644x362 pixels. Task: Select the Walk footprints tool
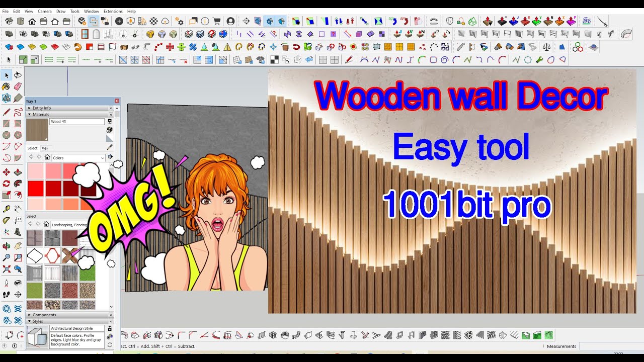(x=7, y=294)
